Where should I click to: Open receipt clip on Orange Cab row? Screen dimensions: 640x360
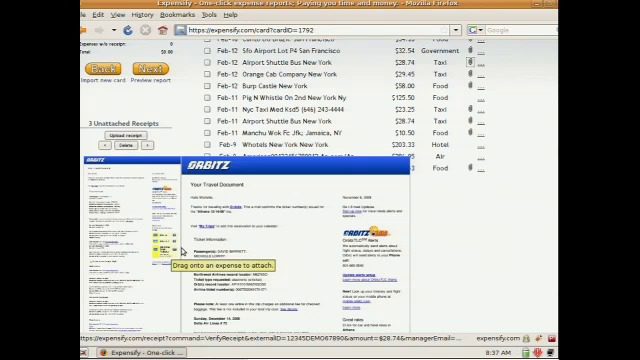pos(470,73)
